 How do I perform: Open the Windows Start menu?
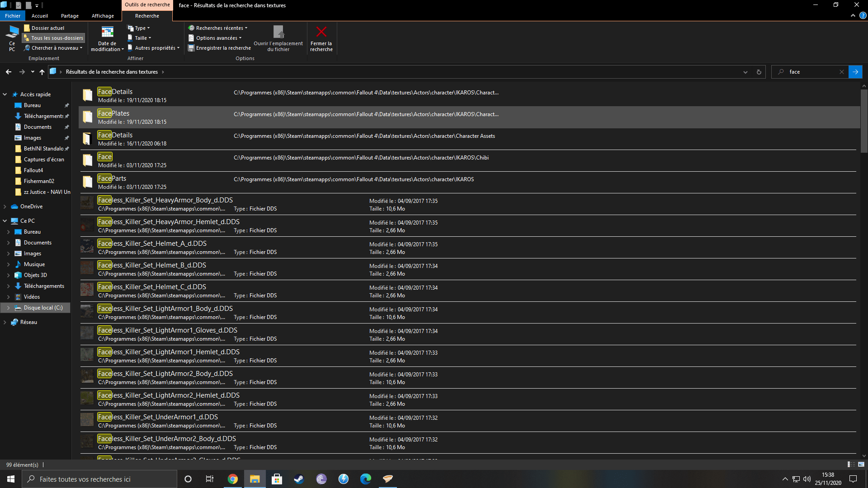point(11,479)
